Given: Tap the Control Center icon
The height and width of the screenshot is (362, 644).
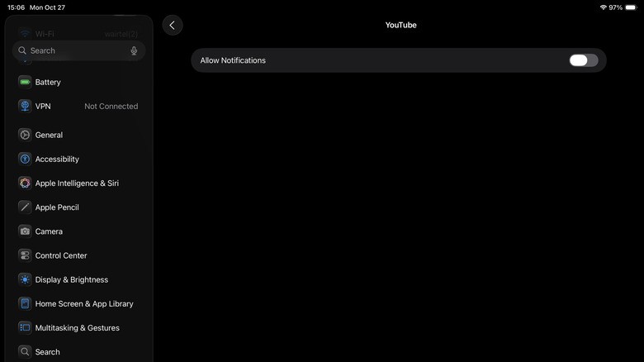Looking at the screenshot, I should point(25,255).
